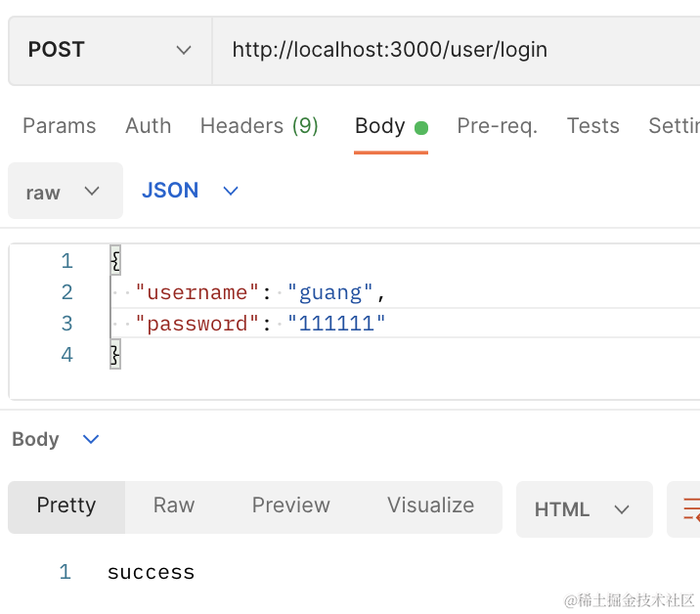
Task: Switch the response to Raw view
Action: [x=174, y=505]
